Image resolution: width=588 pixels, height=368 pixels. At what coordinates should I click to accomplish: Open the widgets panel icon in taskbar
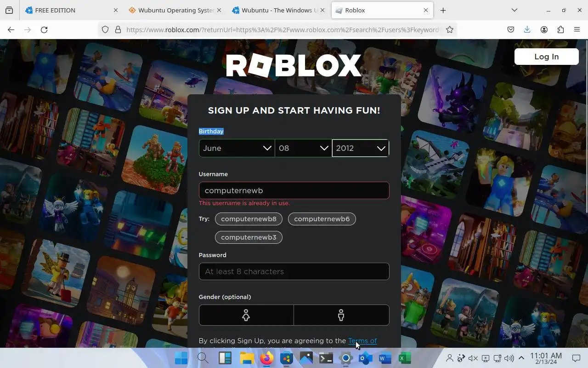coord(225,358)
